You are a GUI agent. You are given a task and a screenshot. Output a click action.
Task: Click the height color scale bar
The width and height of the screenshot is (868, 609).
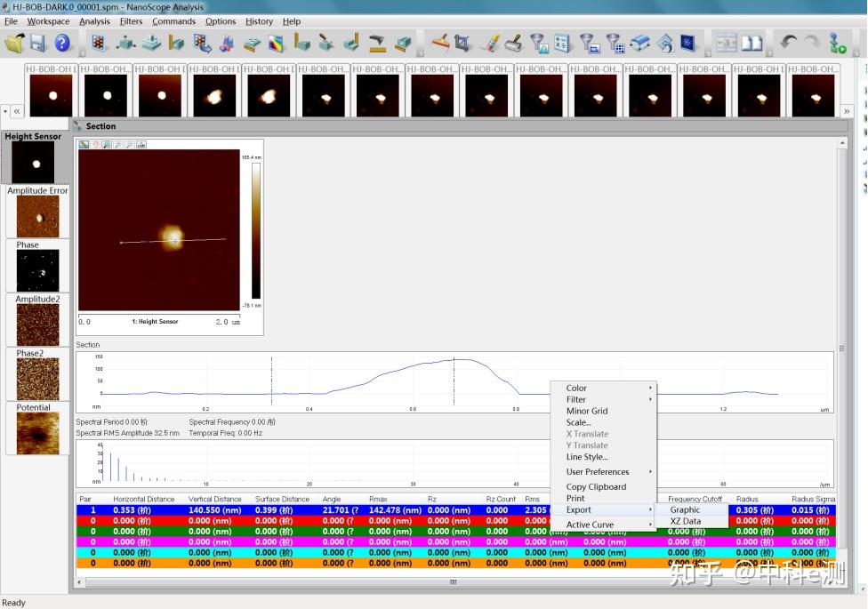(x=256, y=231)
